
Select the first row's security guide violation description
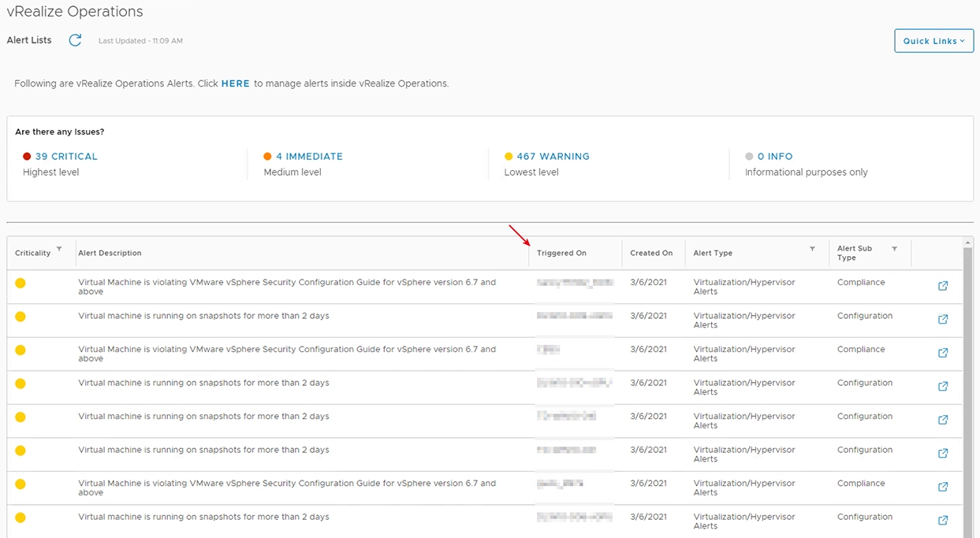(287, 287)
